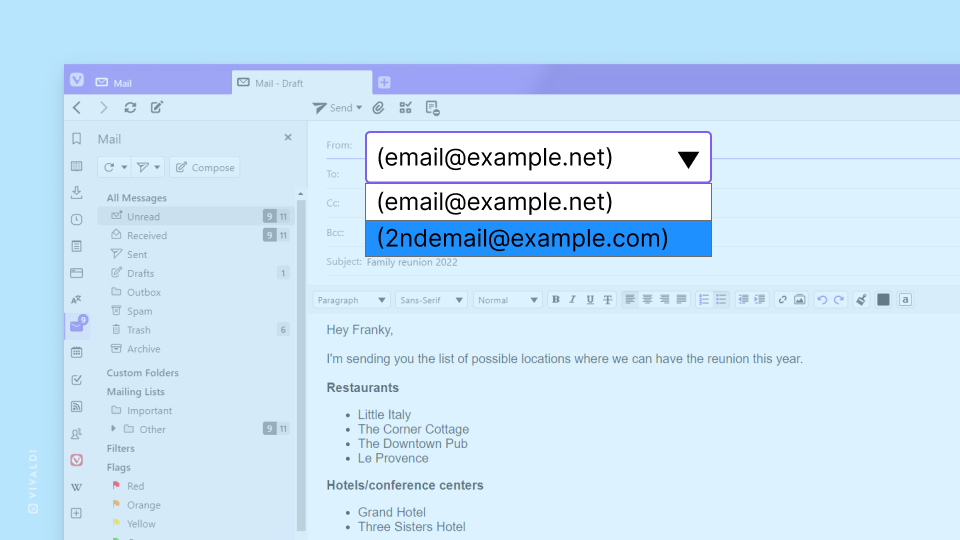Click the text style 'a' icon
The width and height of the screenshot is (960, 540).
click(905, 299)
